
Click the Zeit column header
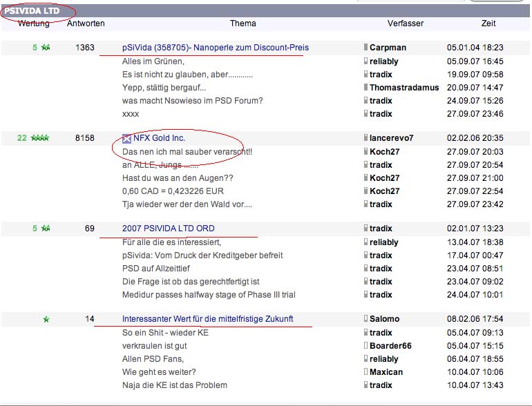click(x=488, y=23)
